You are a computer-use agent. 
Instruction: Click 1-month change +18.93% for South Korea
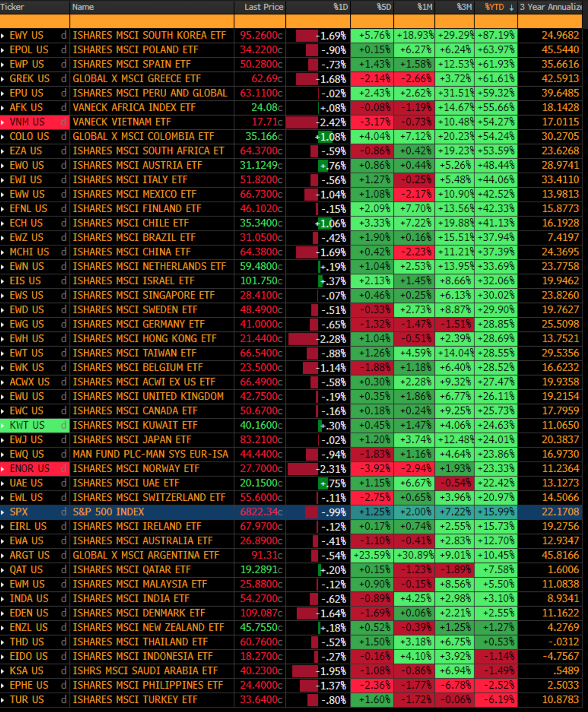tap(415, 35)
